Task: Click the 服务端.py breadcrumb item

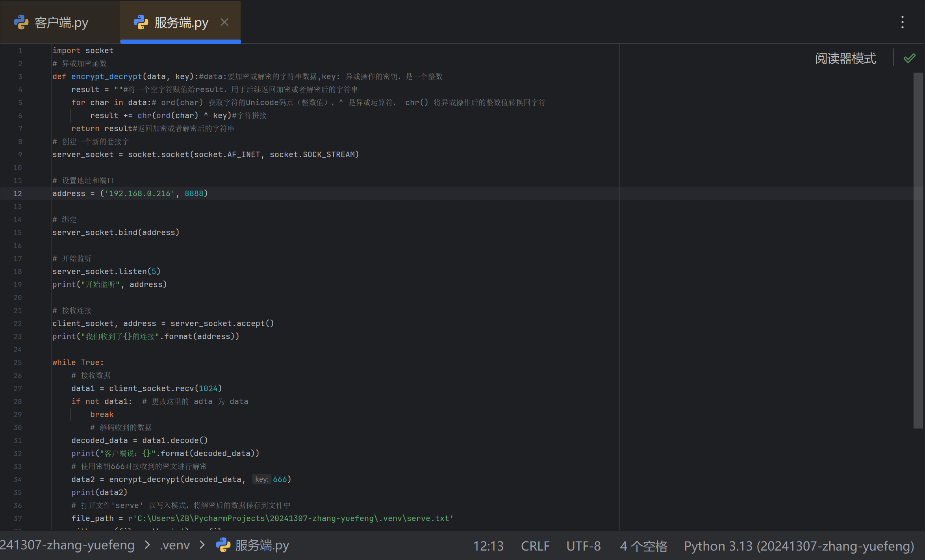Action: [262, 545]
